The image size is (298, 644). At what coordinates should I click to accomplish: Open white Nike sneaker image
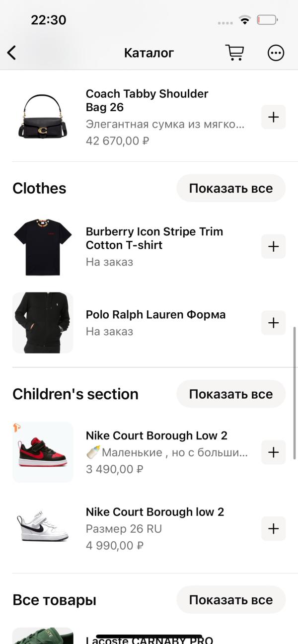point(43,529)
